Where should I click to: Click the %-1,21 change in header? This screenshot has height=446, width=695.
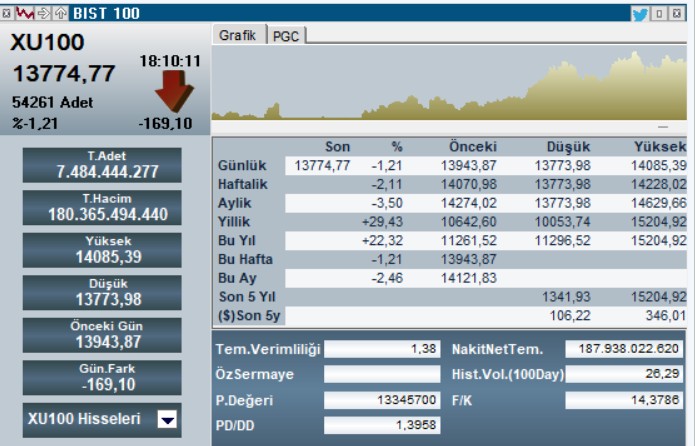(35, 123)
